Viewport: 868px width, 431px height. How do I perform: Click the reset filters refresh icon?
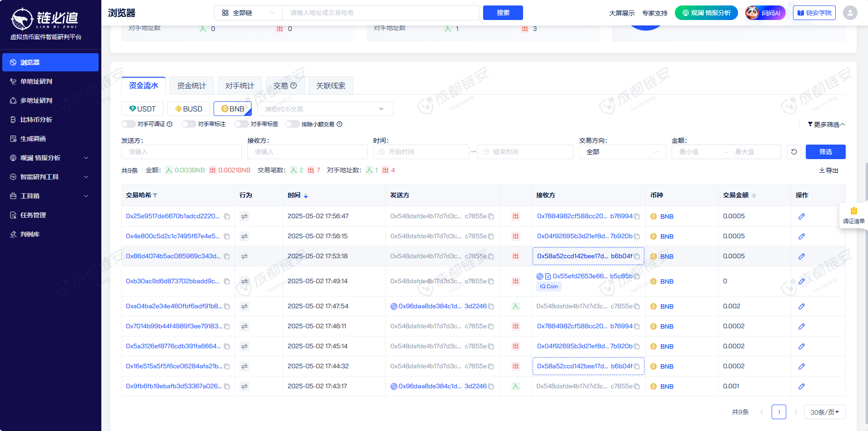(x=794, y=152)
